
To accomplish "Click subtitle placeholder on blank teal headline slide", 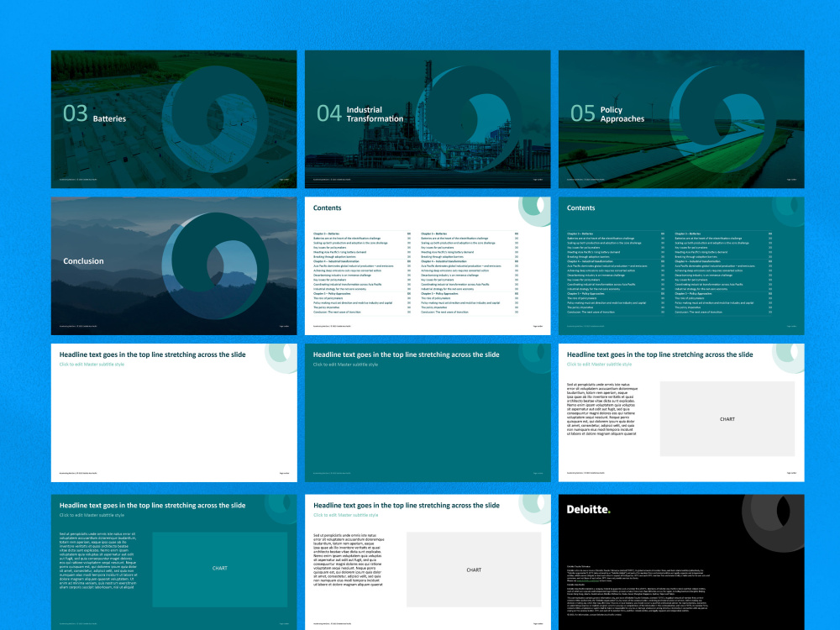I will (x=345, y=365).
